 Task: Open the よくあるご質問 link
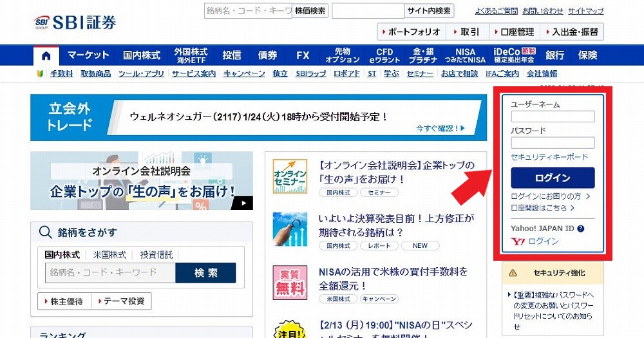(x=496, y=11)
